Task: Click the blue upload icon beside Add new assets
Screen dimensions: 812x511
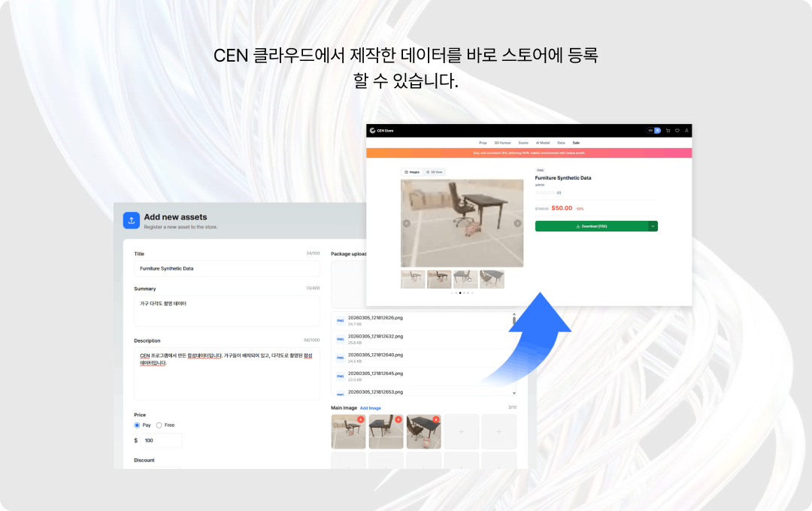Action: point(132,220)
